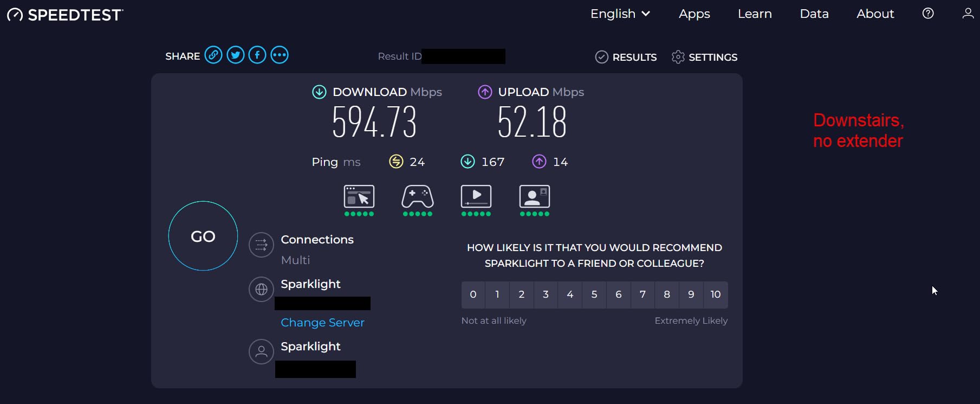Rate recommendation as 7

[643, 294]
